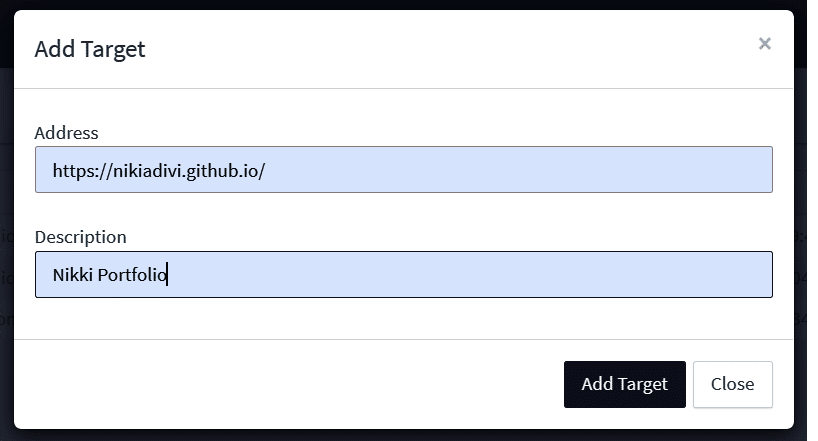Close the Add Target dialog with X icon
Screen dimensions: 818x441
(x=765, y=43)
